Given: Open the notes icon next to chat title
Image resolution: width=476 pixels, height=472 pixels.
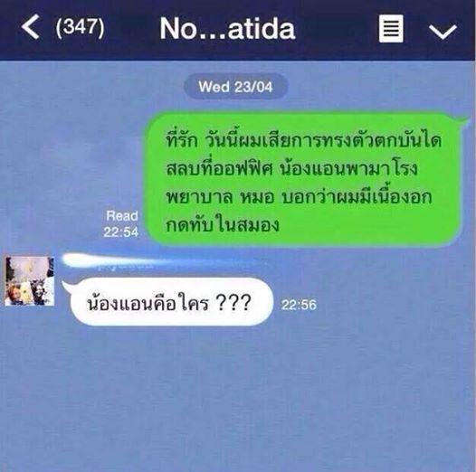Looking at the screenshot, I should click(391, 28).
